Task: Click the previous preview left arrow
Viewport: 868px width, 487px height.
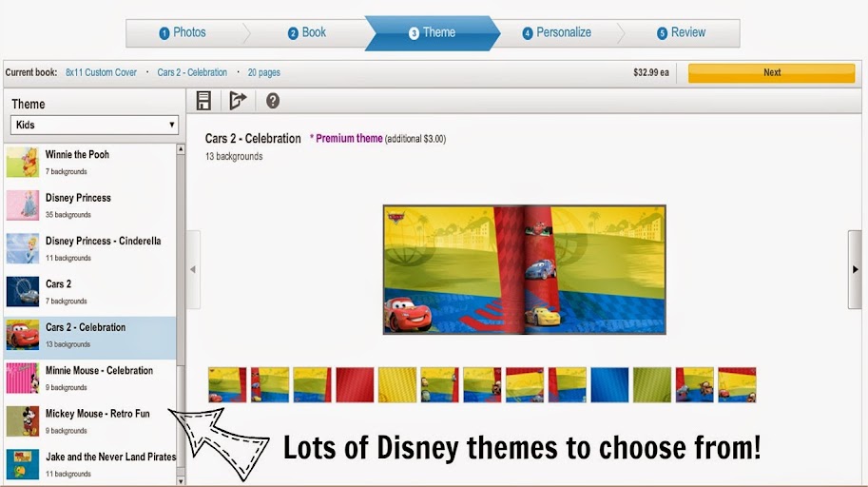Action: [193, 269]
